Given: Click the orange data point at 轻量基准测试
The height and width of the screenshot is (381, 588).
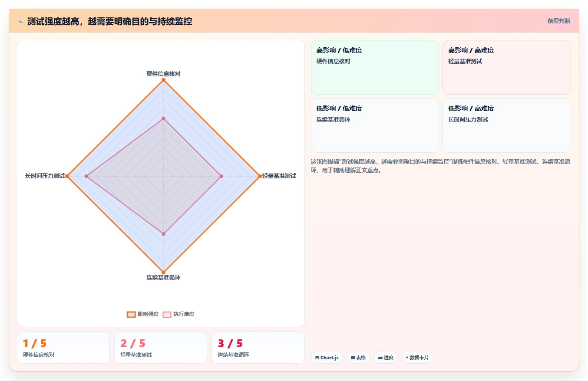Looking at the screenshot, I should point(260,176).
